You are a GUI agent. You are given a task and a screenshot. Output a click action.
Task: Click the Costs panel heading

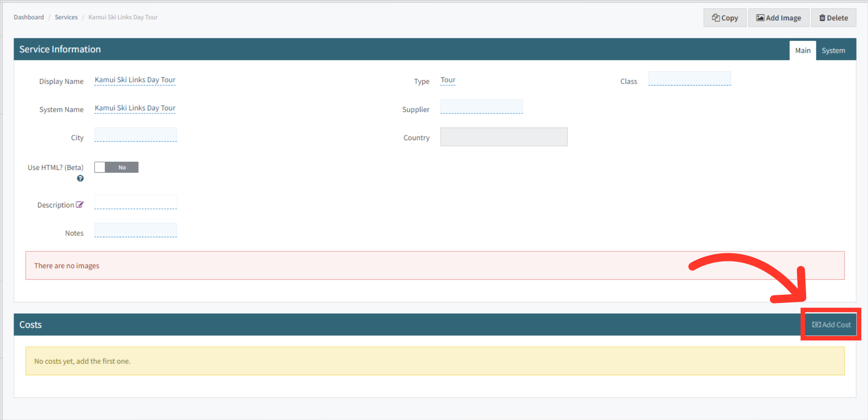(30, 325)
